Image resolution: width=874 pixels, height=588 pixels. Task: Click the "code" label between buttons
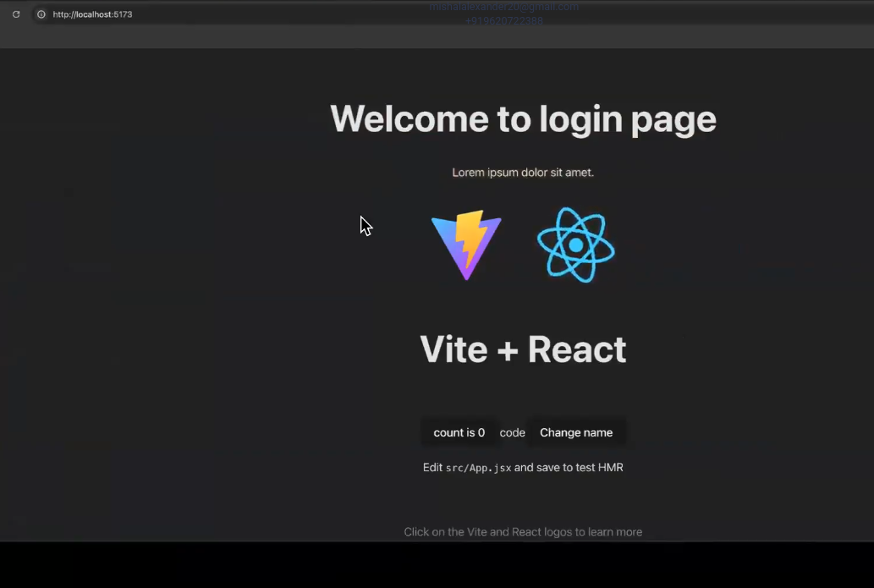click(512, 433)
